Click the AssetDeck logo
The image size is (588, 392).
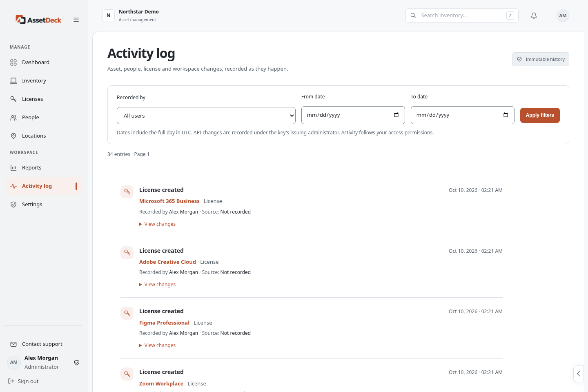point(38,20)
